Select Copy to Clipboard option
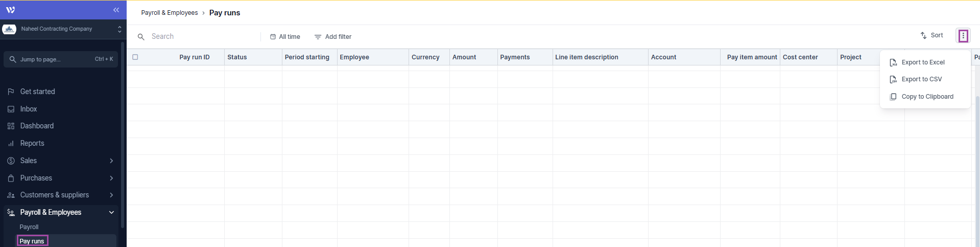 927,97
